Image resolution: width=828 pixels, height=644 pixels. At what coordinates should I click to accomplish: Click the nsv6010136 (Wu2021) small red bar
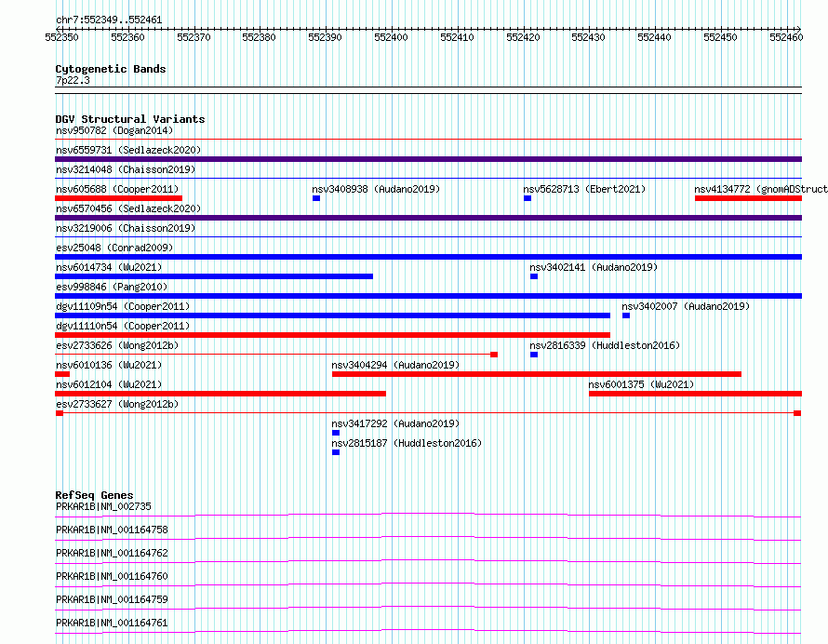pyautogui.click(x=62, y=374)
